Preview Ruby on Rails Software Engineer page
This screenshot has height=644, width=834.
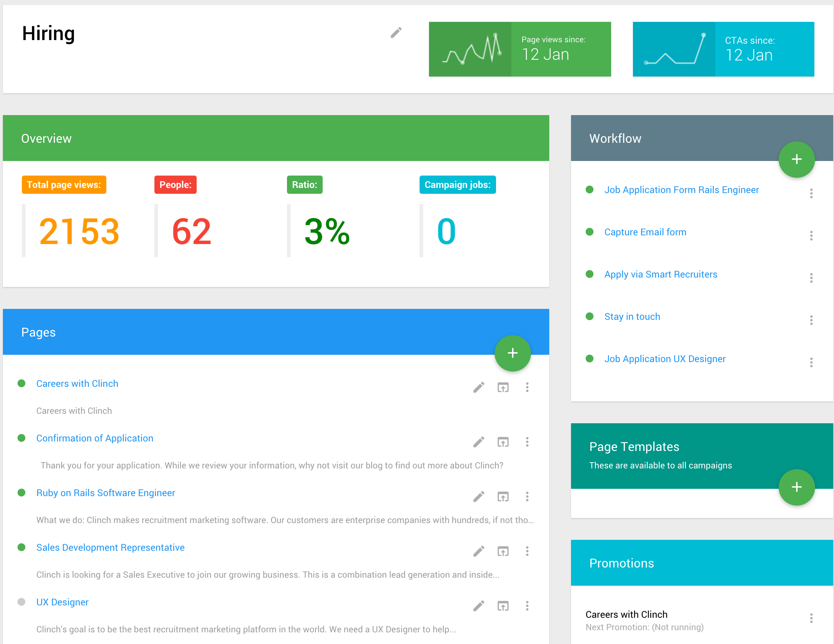[x=503, y=496]
